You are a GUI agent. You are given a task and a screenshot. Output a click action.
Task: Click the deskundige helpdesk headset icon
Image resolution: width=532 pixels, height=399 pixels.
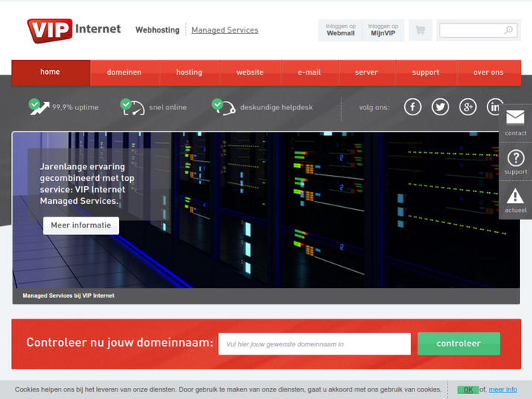click(x=224, y=107)
